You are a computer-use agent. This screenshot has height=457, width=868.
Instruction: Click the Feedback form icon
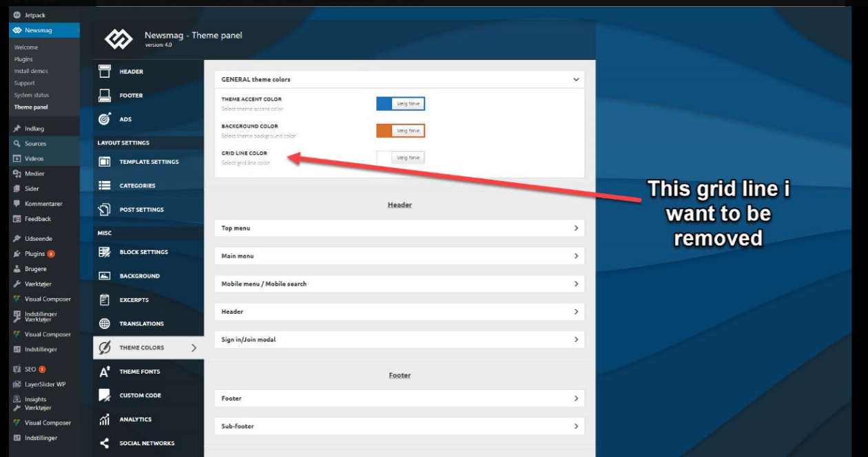17,219
